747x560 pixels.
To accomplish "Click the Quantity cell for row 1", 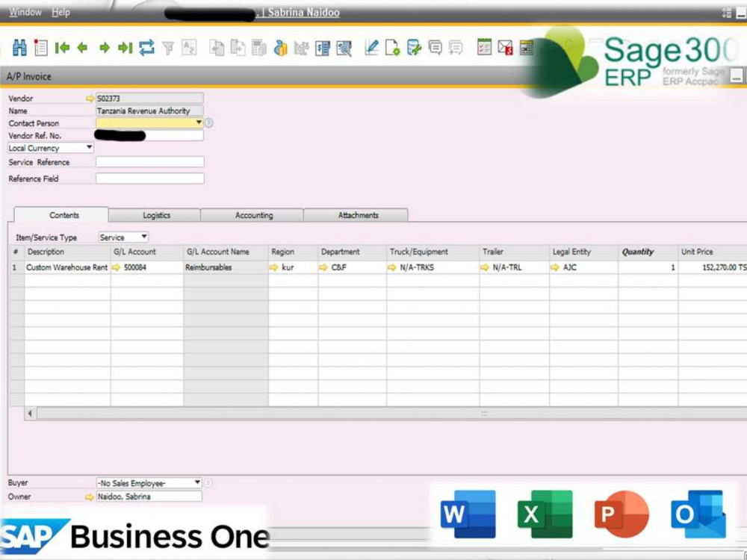I will [x=648, y=267].
